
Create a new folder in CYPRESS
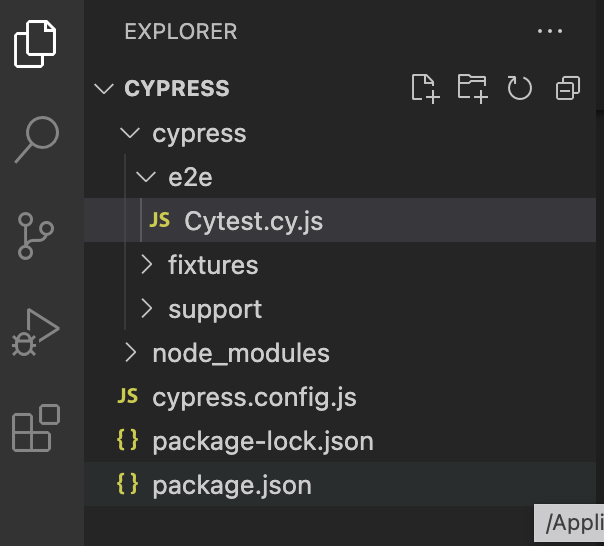(473, 89)
